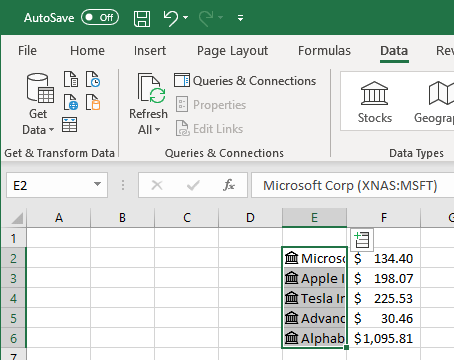Click the Refresh All icon

[x=151, y=88]
